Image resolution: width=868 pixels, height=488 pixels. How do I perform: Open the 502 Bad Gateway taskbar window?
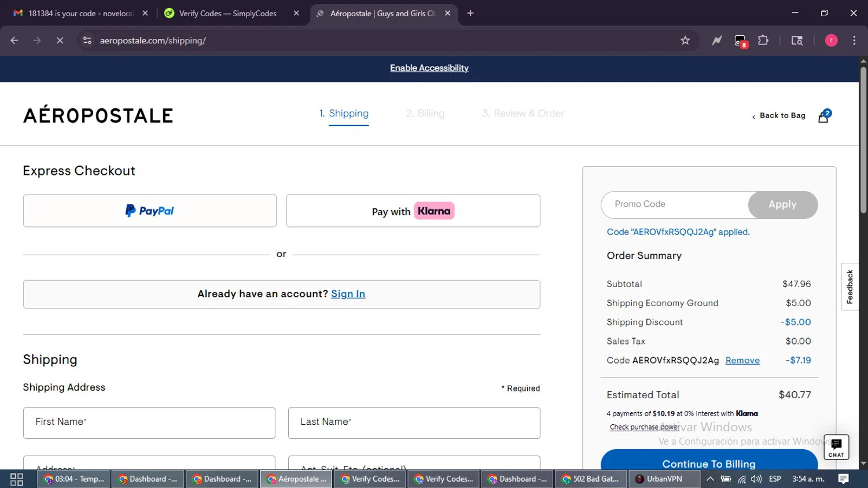point(590,479)
